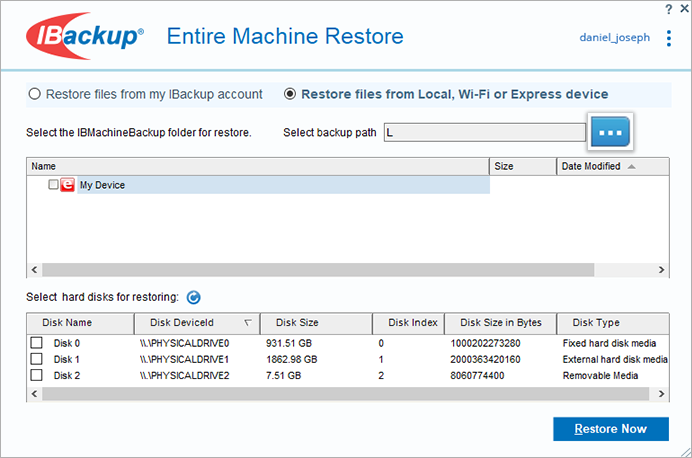This screenshot has height=458, width=692.
Task: Click the 2000363420160 bytes cell
Action: 485,360
